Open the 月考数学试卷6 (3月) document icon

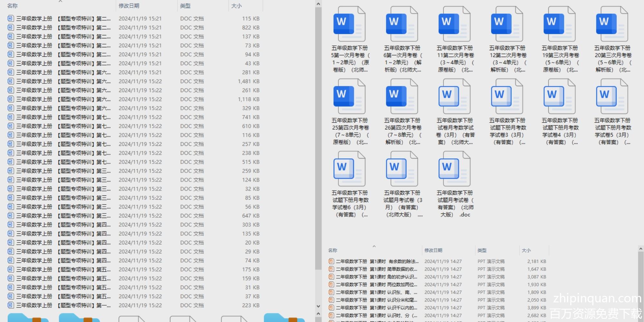point(349,169)
